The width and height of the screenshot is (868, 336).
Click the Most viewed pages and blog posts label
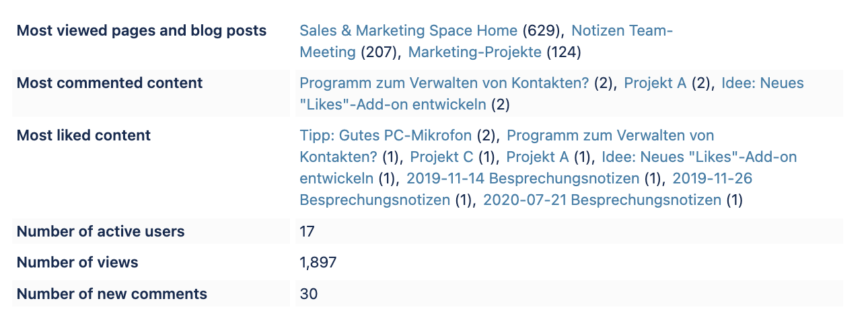coord(141,31)
